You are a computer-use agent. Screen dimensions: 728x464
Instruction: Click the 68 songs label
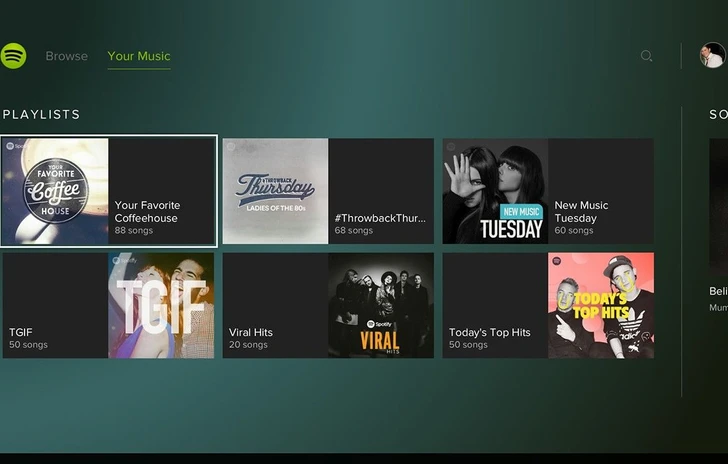click(353, 230)
